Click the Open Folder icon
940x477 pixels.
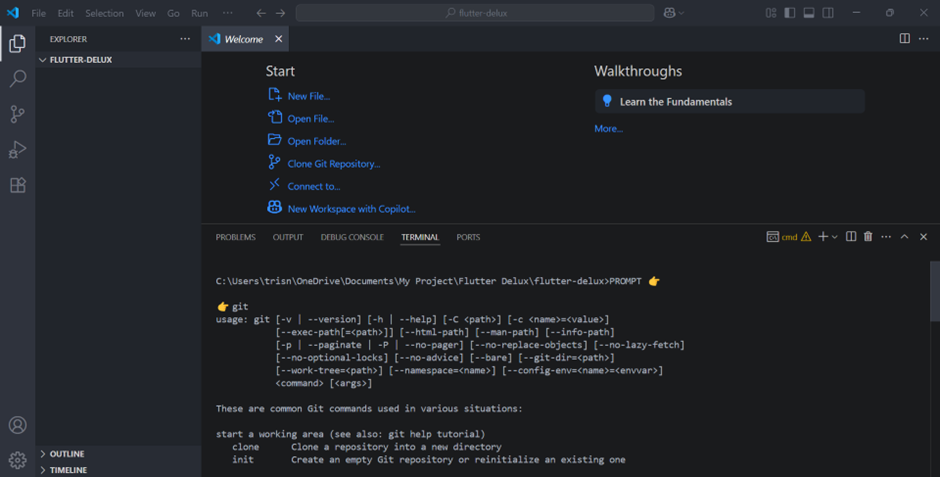[x=275, y=140]
